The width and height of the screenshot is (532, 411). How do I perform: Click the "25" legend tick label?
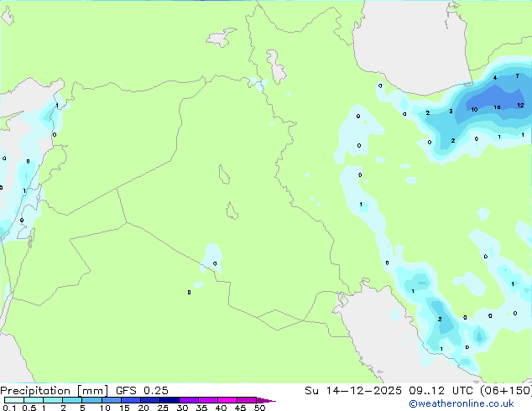tap(163, 408)
